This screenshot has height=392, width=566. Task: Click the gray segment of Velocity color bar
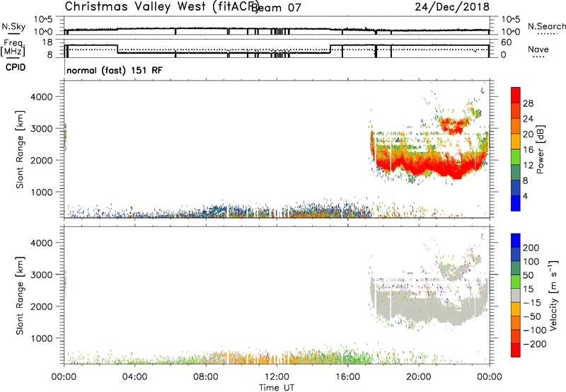(516, 295)
